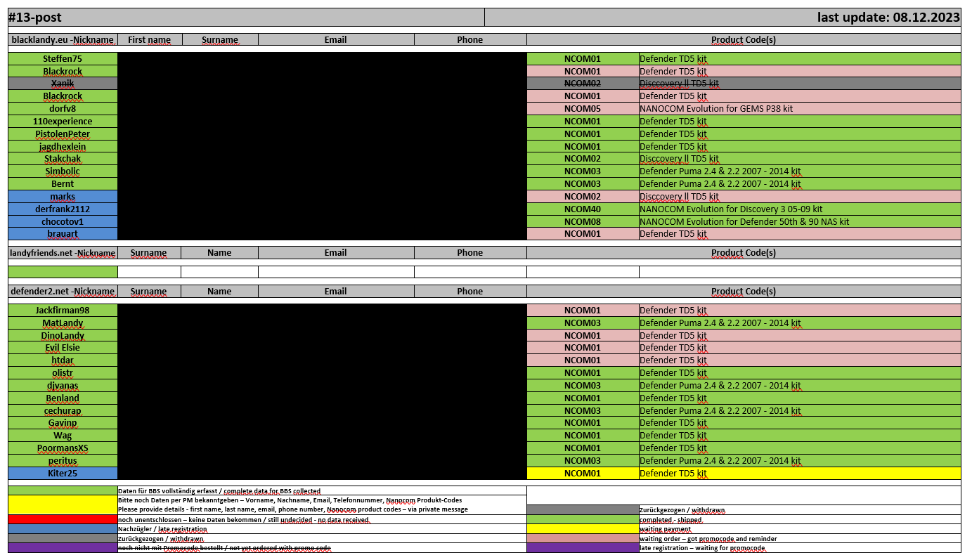
Task: Select the 110experience nickname cell
Action: point(63,122)
